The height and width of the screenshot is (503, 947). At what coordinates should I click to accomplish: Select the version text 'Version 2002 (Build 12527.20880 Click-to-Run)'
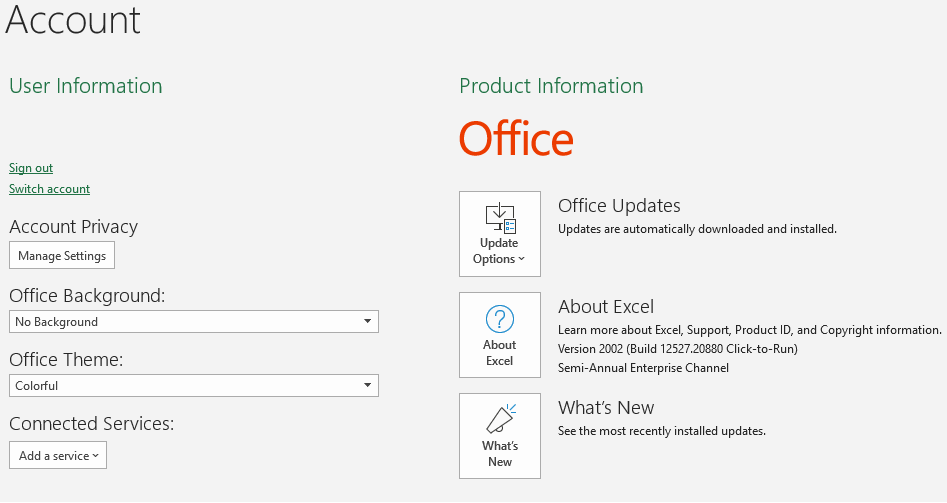coord(678,349)
